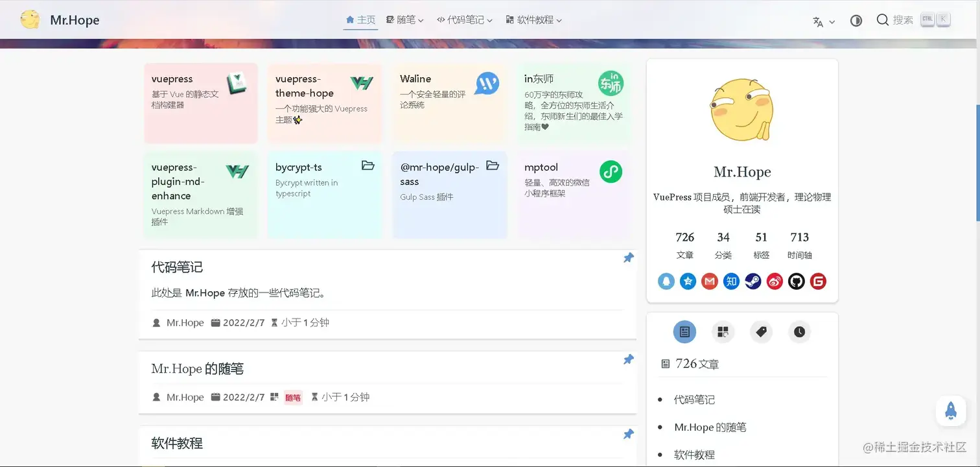Click the pin icon on 代码笔记 article
This screenshot has width=980, height=467.
point(628,258)
